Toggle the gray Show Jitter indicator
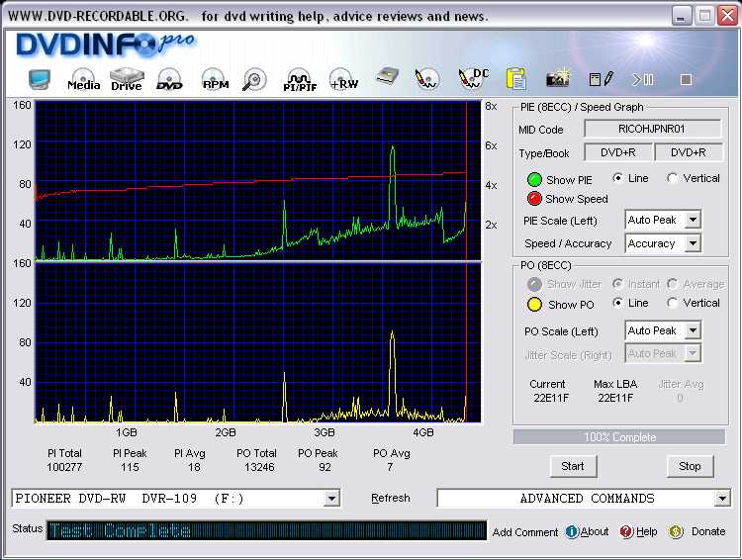This screenshot has height=560, width=742. pos(534,284)
